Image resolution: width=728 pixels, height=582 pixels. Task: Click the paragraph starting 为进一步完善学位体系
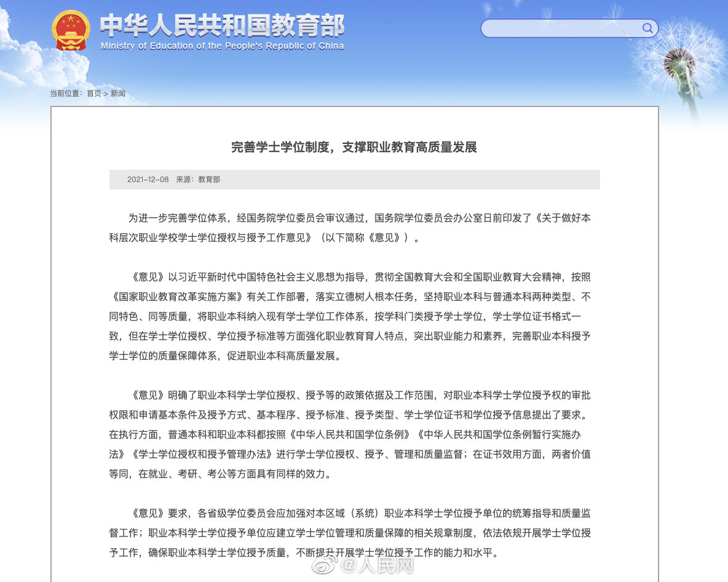pos(350,228)
